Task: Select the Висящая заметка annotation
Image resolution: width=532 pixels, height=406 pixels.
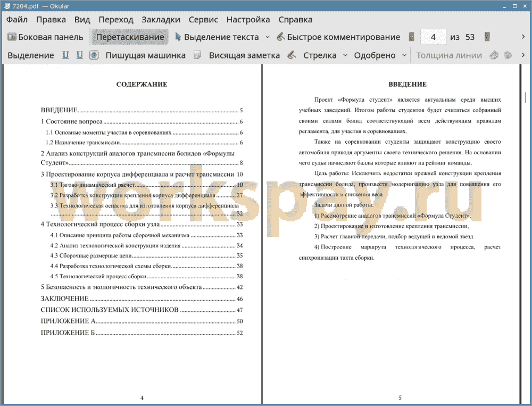Action: pyautogui.click(x=244, y=55)
